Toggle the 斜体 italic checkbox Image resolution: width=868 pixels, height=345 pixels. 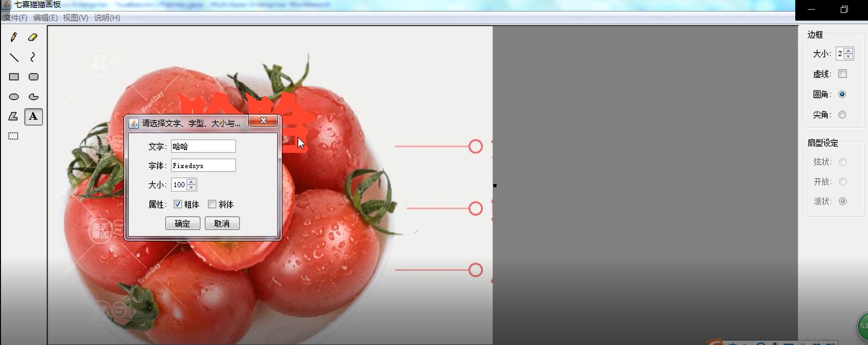212,204
